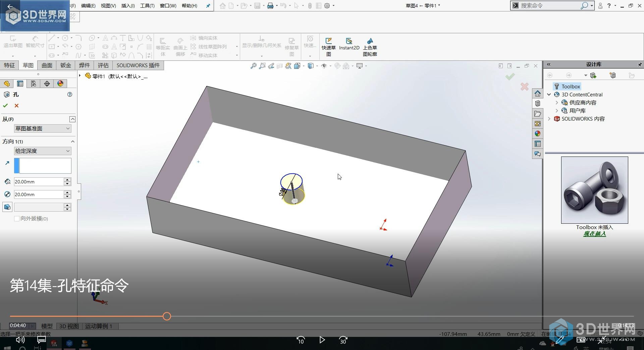Switch to the 特征 features tab
The width and height of the screenshot is (644, 350).
point(9,65)
